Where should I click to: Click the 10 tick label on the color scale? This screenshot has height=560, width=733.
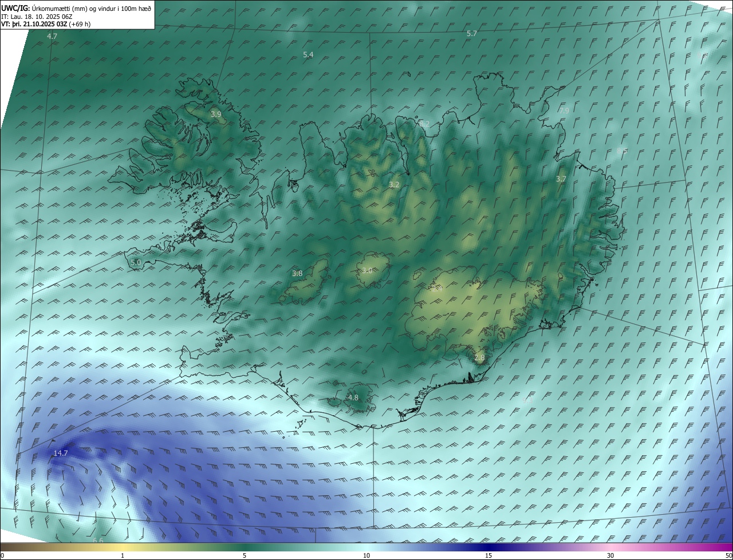366,555
